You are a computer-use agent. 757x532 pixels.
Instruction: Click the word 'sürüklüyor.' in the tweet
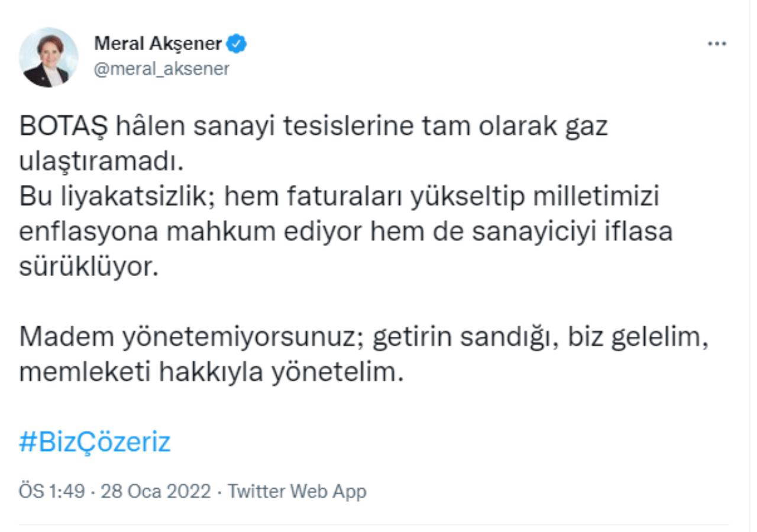coord(89,267)
